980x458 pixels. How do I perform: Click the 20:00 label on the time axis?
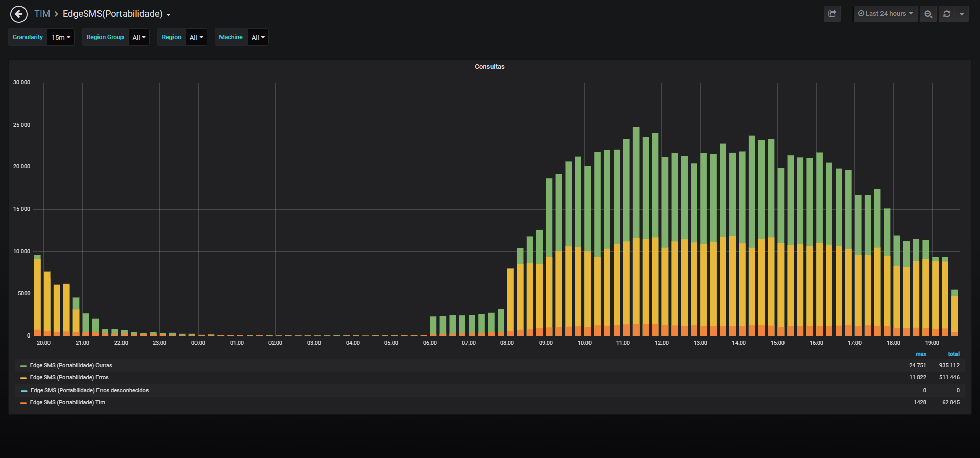(43, 343)
